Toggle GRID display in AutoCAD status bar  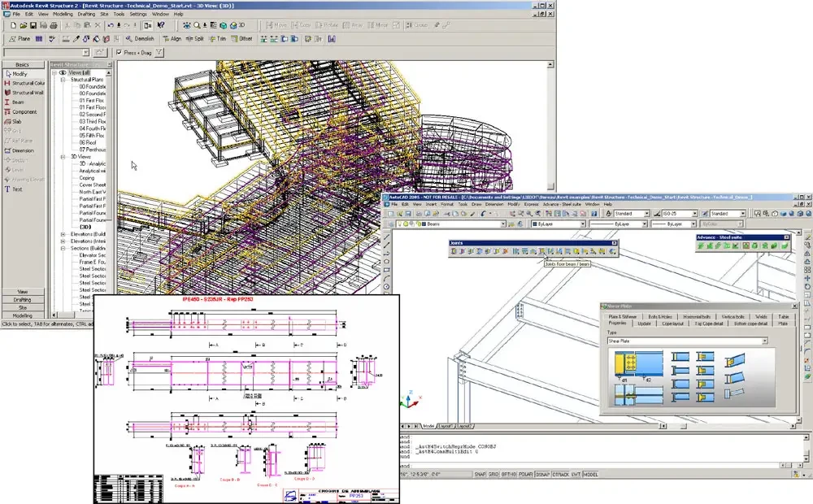click(493, 475)
